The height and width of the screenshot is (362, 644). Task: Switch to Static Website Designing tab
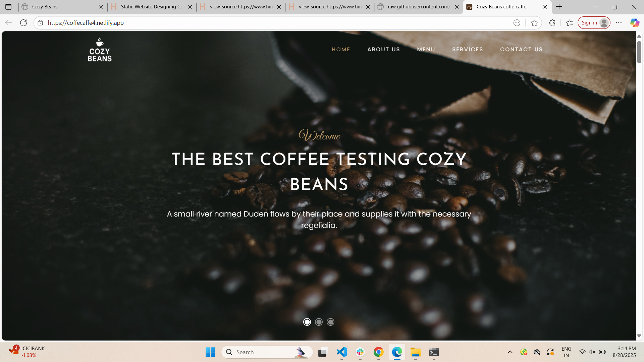(152, 7)
